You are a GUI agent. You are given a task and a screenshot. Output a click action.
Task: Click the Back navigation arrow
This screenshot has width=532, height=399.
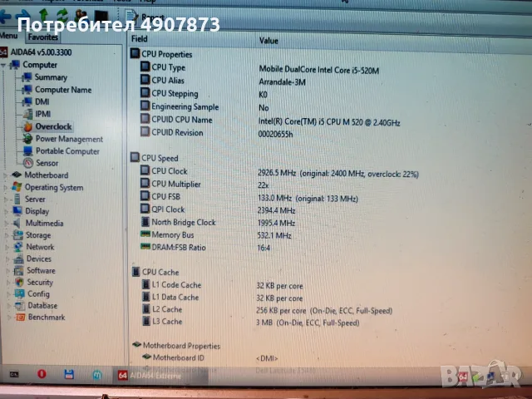tap(5, 17)
